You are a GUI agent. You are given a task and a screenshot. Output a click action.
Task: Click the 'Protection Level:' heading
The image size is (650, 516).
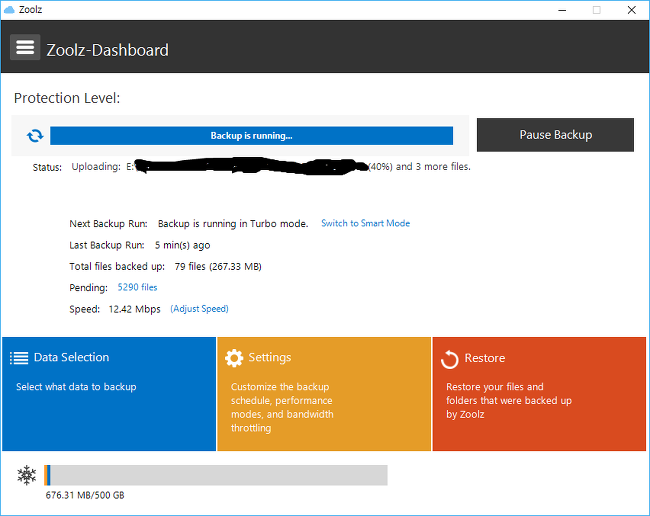(x=67, y=98)
